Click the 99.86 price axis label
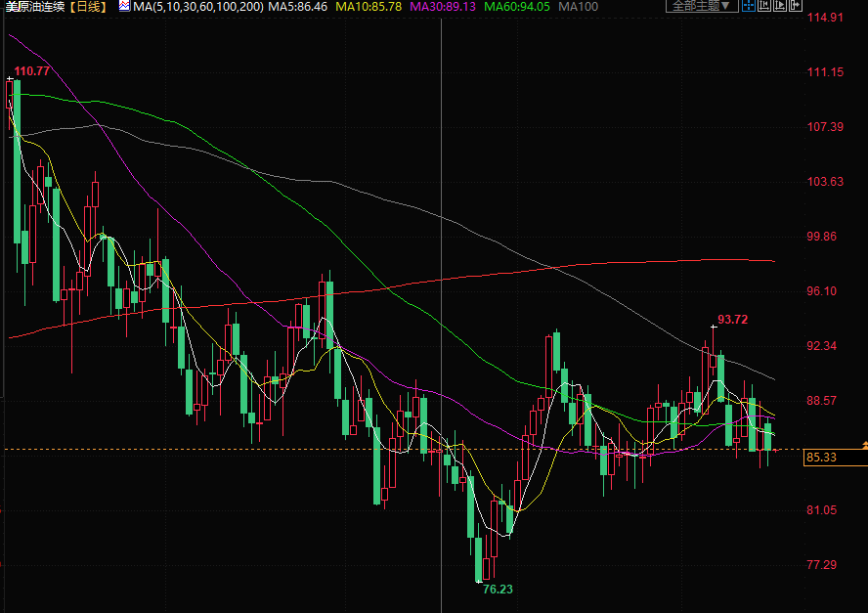This screenshot has height=613, width=868. [x=823, y=237]
